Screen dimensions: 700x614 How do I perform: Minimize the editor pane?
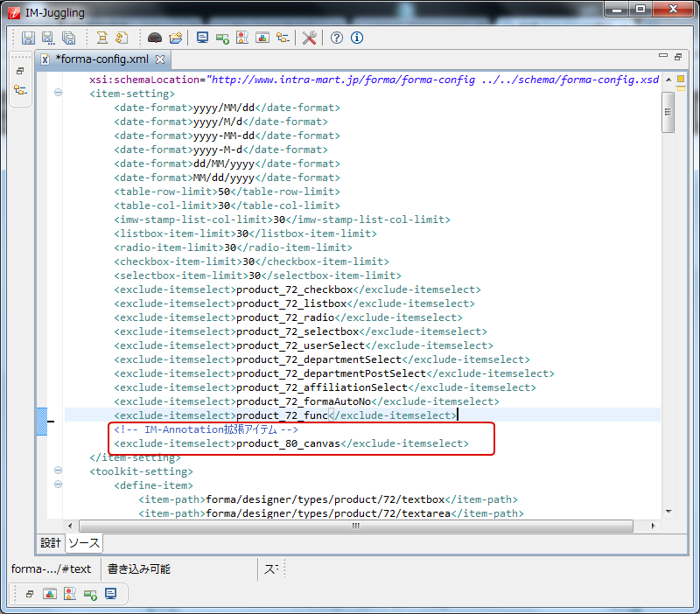pos(663,56)
